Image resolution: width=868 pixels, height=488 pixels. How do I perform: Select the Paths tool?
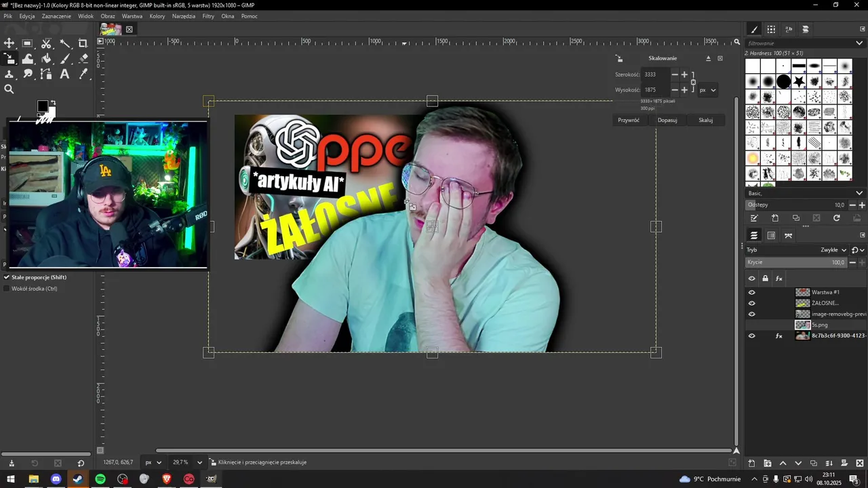tap(46, 74)
